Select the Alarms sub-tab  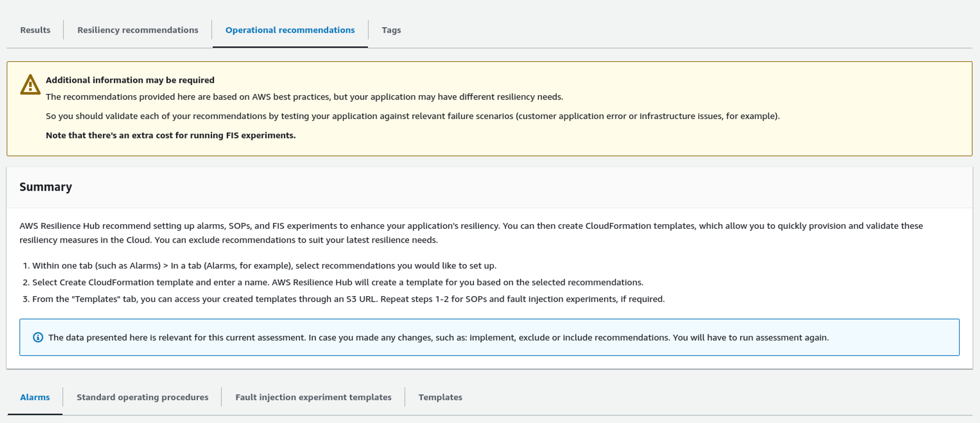(x=35, y=397)
